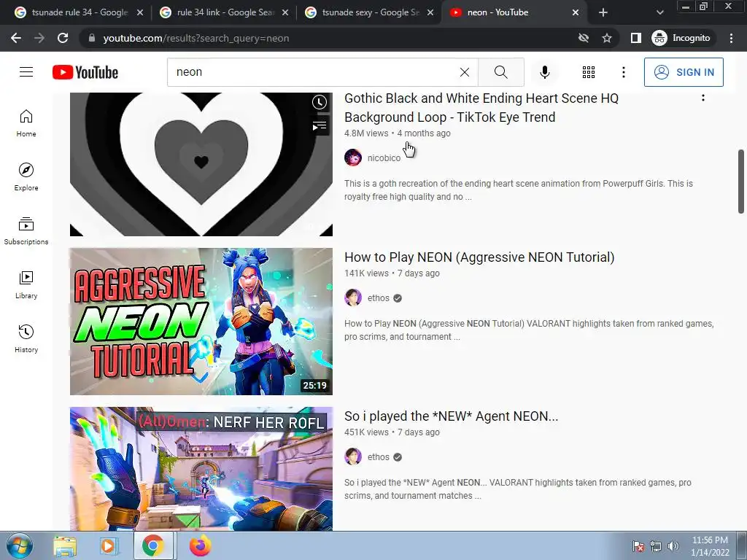The image size is (747, 560).
Task: Switch to the tsunade rule 34 tab
Action: click(x=72, y=12)
